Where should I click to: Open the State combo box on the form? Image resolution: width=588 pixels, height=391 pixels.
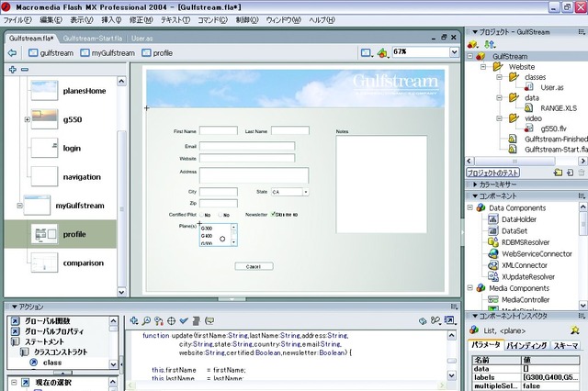point(306,192)
